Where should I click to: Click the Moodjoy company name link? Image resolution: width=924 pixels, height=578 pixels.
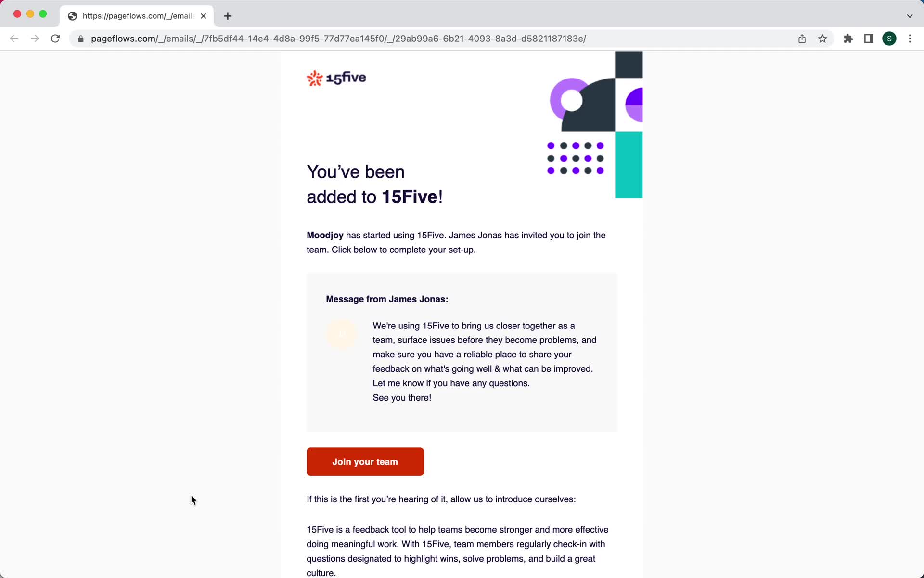click(325, 235)
